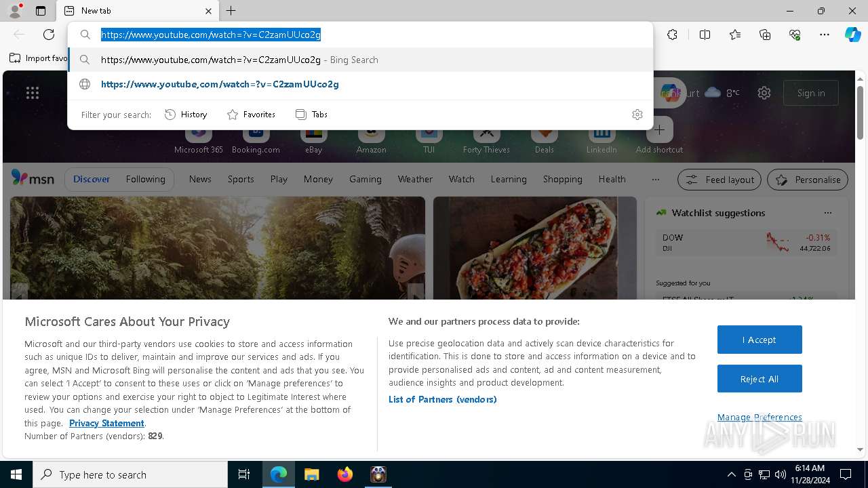Click the msn logo

(33, 178)
